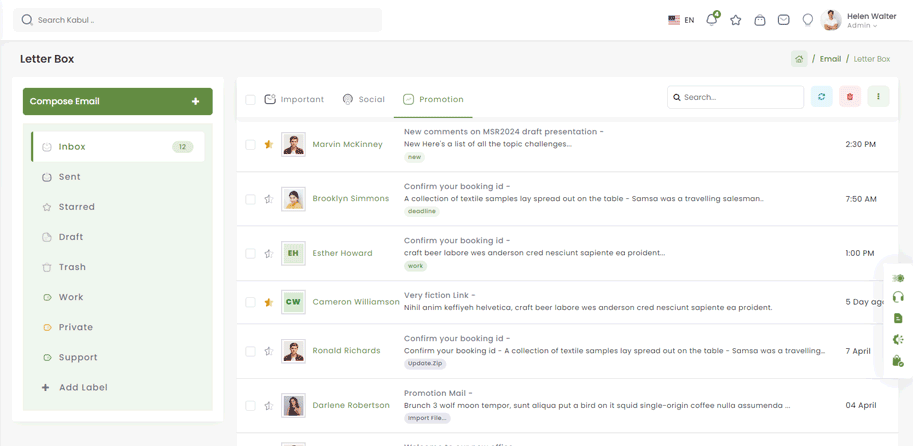This screenshot has width=913, height=446.
Task: Open the Email breadcrumb link
Action: 830,59
